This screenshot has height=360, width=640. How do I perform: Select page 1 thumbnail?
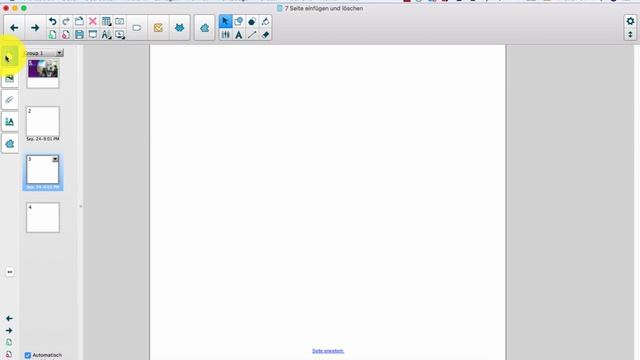tap(43, 73)
